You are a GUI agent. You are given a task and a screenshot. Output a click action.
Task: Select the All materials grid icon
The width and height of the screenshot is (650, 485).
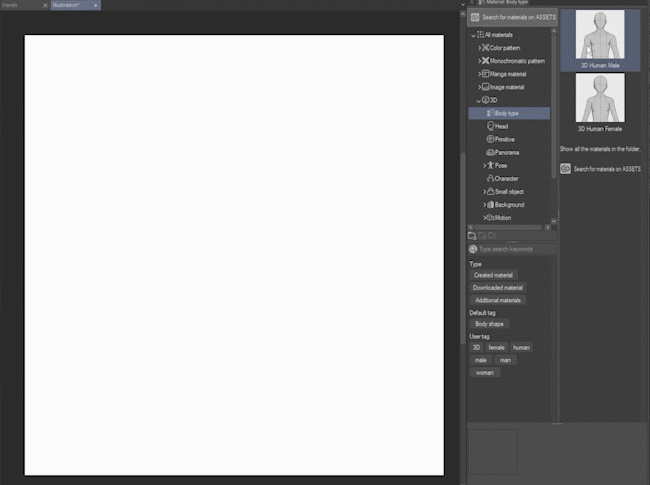click(480, 35)
